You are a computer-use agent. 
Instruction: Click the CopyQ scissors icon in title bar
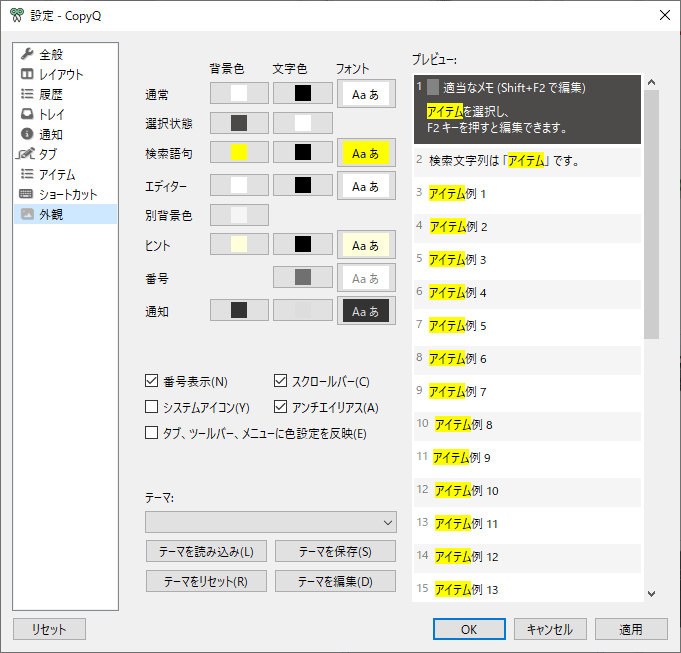[x=17, y=15]
